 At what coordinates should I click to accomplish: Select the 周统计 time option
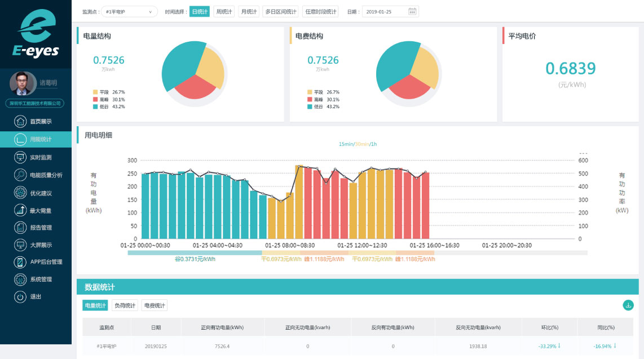click(x=224, y=11)
